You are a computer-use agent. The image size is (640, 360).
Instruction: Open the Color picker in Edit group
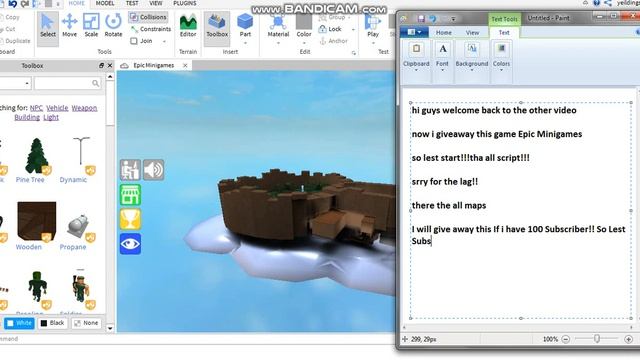pyautogui.click(x=304, y=25)
